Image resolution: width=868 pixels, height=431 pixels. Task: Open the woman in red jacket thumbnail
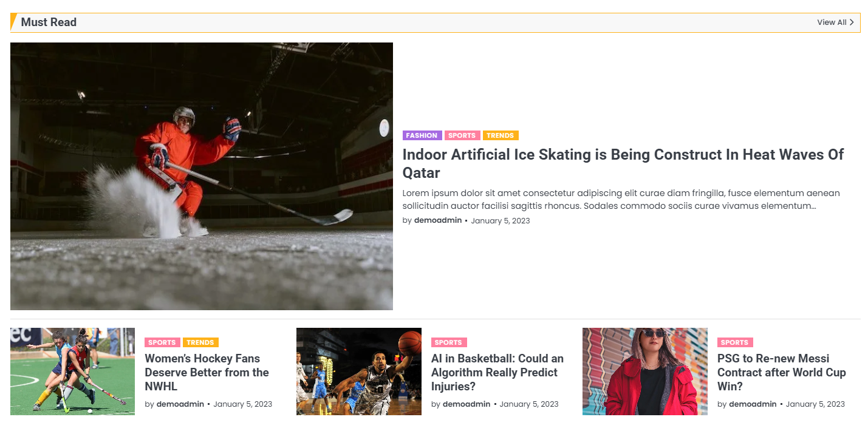[645, 372]
